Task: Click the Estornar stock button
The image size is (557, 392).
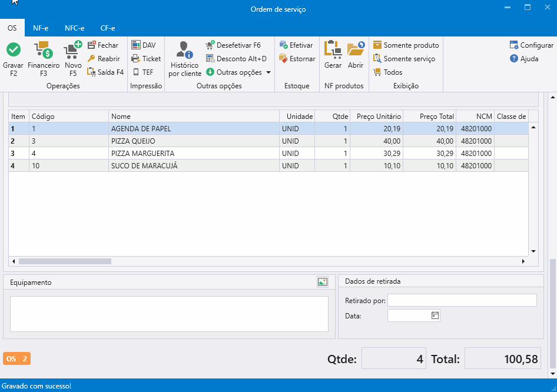Action: (297, 59)
